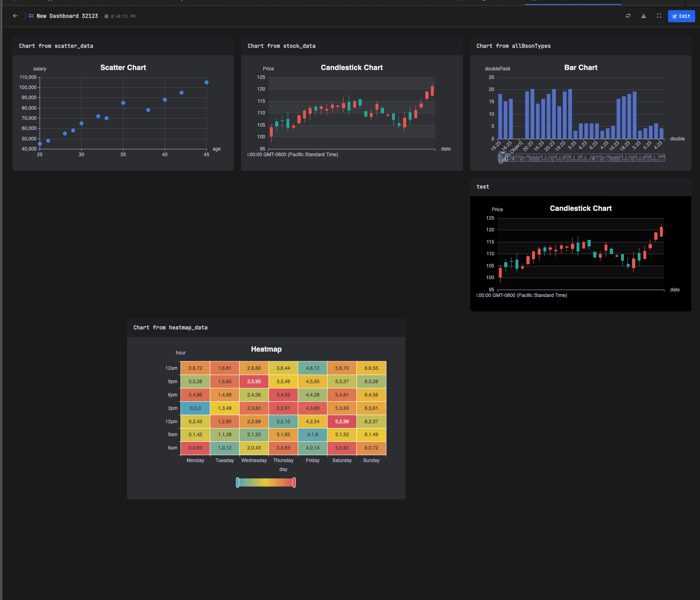The width and height of the screenshot is (700, 600).
Task: Click the pencil icon inside the Edit button
Action: click(674, 16)
